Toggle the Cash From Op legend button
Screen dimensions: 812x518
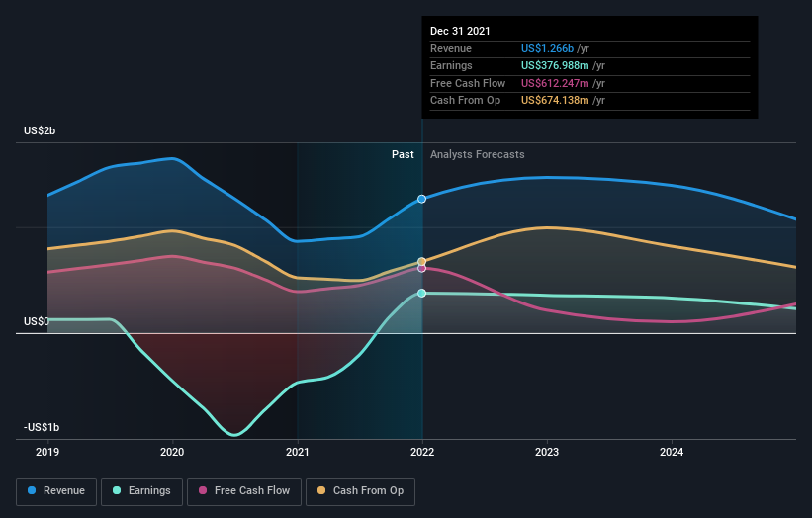click(x=360, y=491)
